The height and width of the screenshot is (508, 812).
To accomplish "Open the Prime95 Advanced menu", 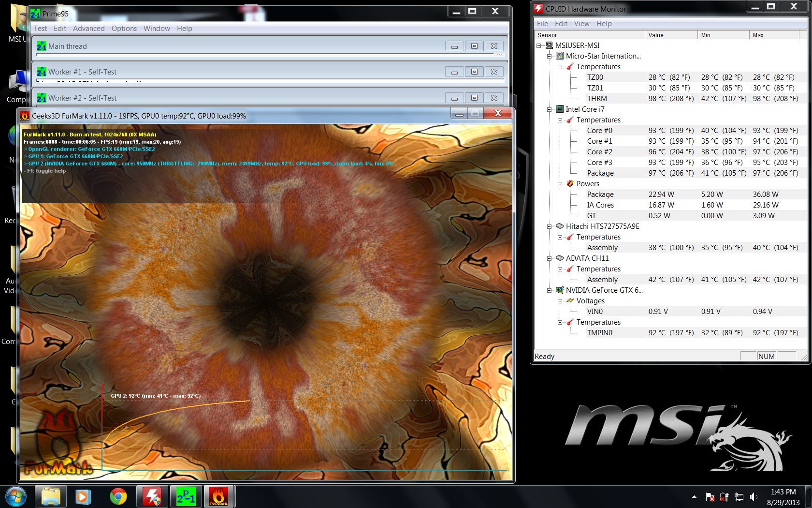I will 89,28.
